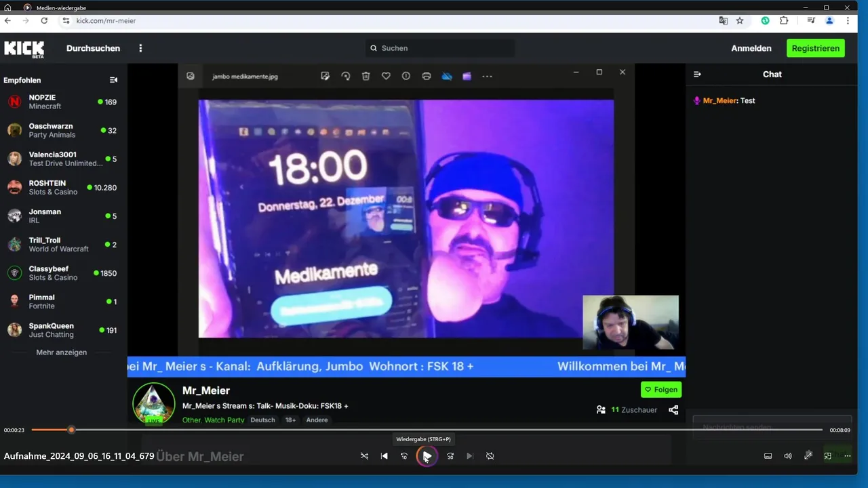Open the volume control speaker icon
This screenshot has width=868, height=488.
coord(788,456)
